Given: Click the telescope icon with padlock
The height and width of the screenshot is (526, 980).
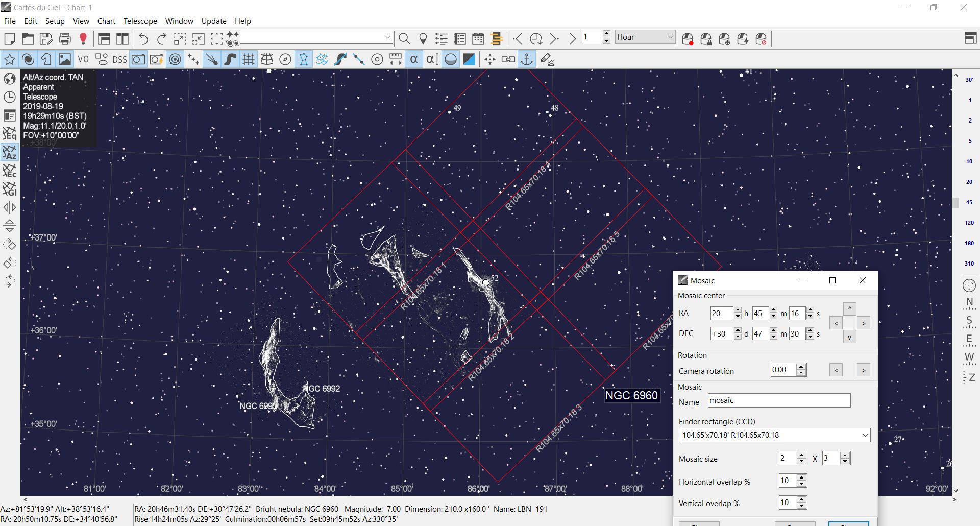Looking at the screenshot, I should coord(706,39).
